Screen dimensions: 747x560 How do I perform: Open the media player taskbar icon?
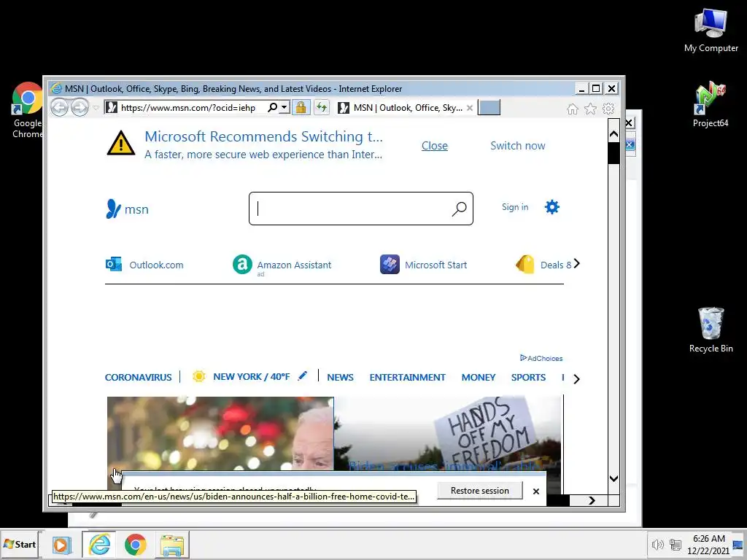[x=62, y=545]
